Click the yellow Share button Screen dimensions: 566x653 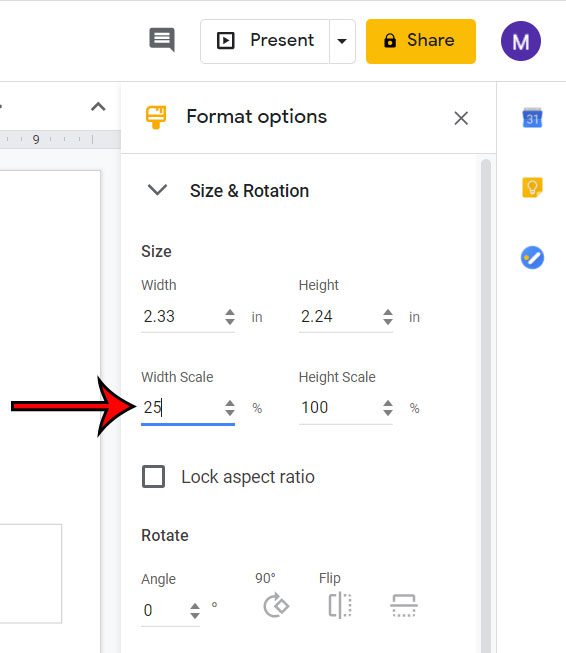point(421,41)
